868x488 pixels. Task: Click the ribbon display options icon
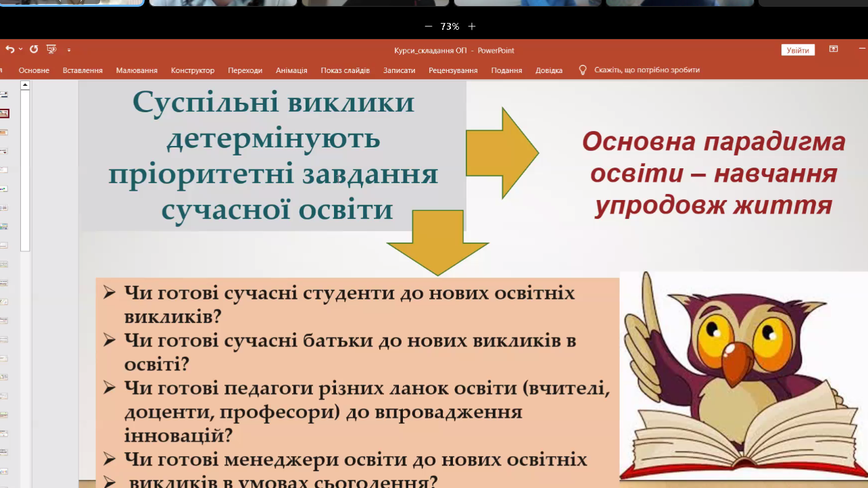(x=834, y=49)
